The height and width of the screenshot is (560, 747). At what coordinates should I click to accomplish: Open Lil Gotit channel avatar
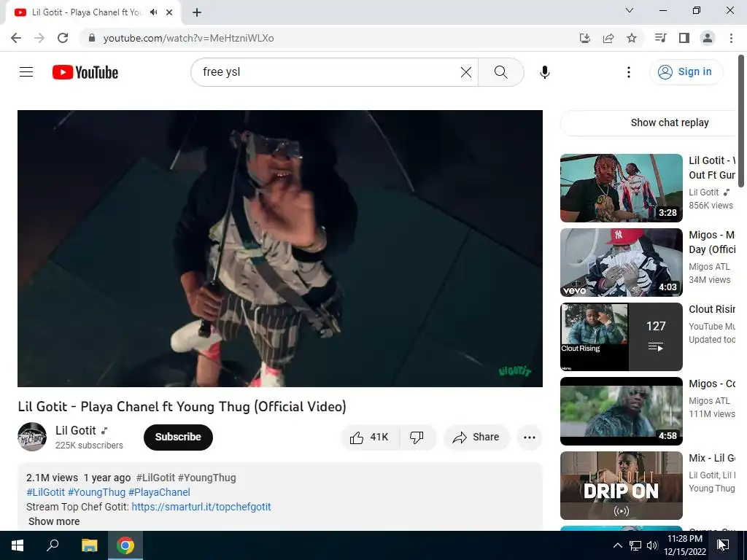pyautogui.click(x=32, y=437)
